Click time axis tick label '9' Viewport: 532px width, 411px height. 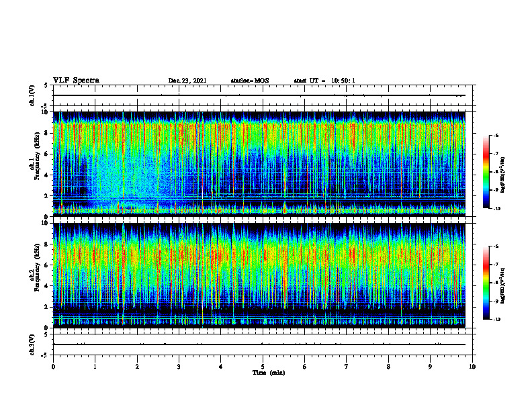click(x=430, y=367)
